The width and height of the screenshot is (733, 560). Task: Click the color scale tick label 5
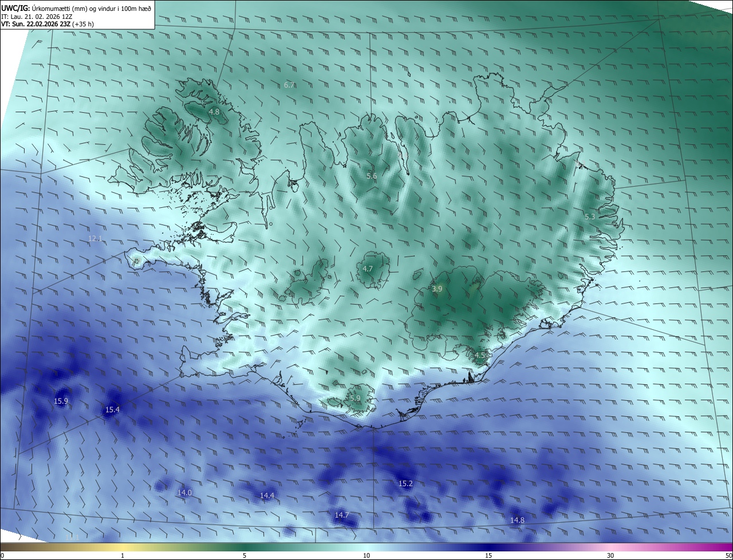(x=245, y=555)
